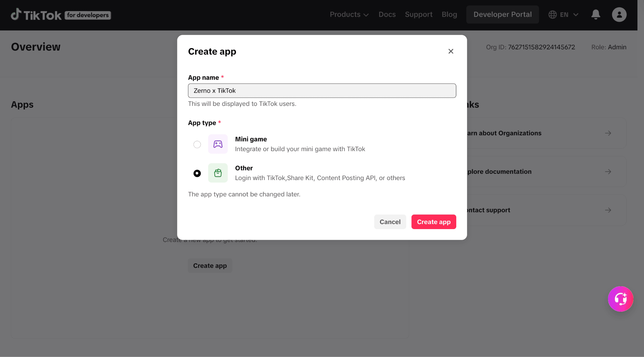Open the support chat headset bubble
Image resolution: width=644 pixels, height=357 pixels.
pyautogui.click(x=620, y=299)
